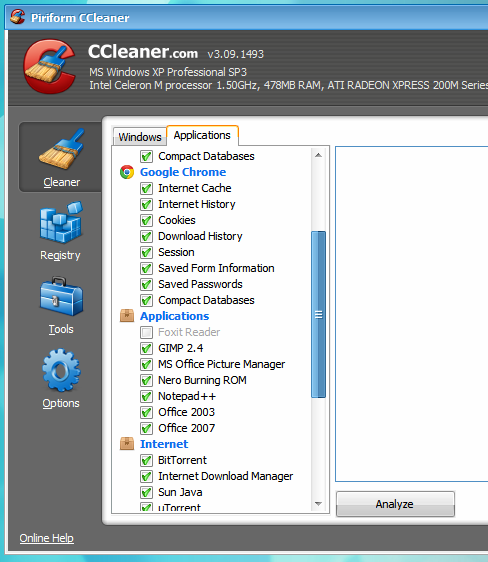This screenshot has width=488, height=562.
Task: Click the empty results pane
Action: [x=412, y=314]
